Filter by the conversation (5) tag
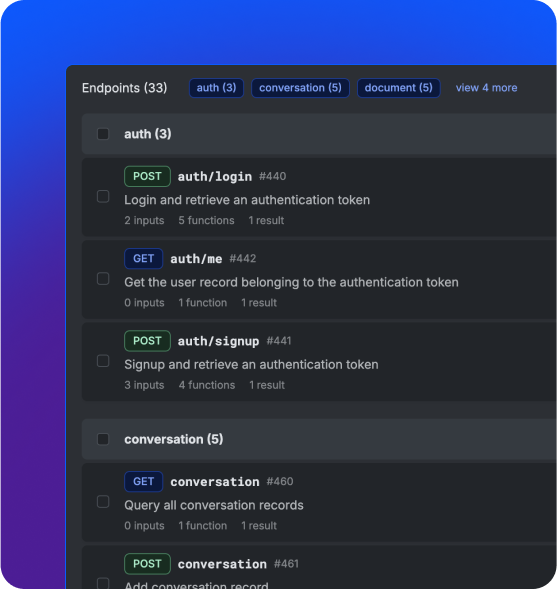 [x=300, y=88]
